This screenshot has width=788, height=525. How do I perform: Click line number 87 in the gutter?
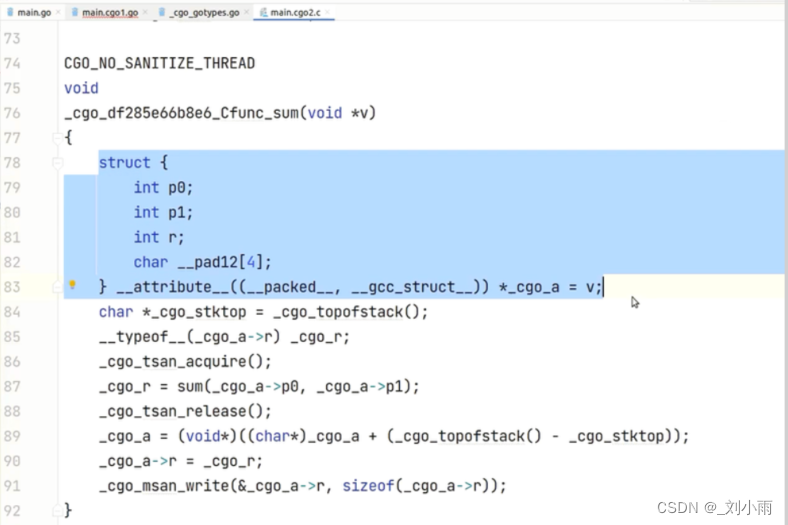(x=12, y=386)
